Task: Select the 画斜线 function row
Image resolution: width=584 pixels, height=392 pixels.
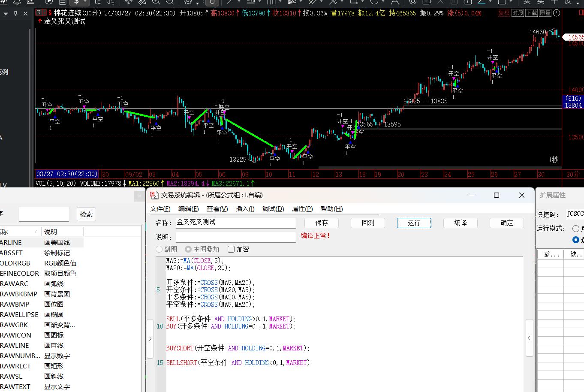Action: (x=42, y=377)
